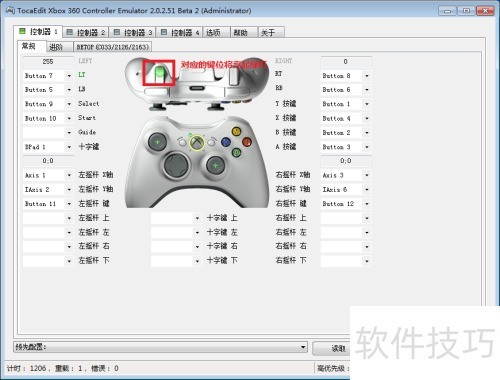The image size is (500, 380).
Task: Open the 左摇杆 上 dropdown
Action: (48, 218)
